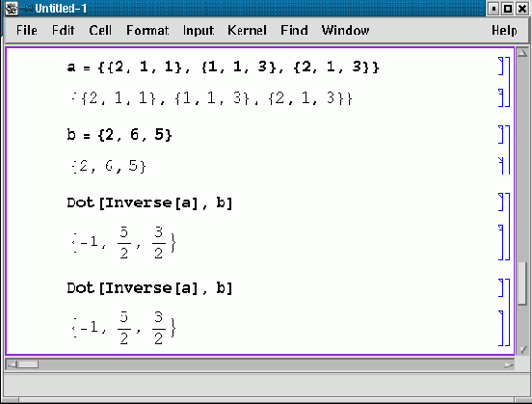The width and height of the screenshot is (532, 404).
Task: Select the bracket of the {2, 6, 5} output cell
Action: click(x=501, y=165)
